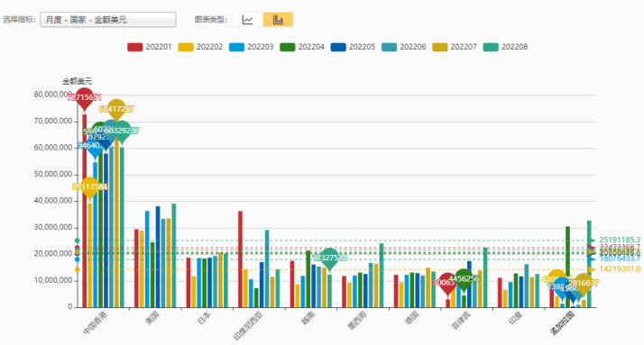Image resolution: width=644 pixels, height=345 pixels.
Task: Click the 39113584 yellow marker pin
Action: point(90,187)
